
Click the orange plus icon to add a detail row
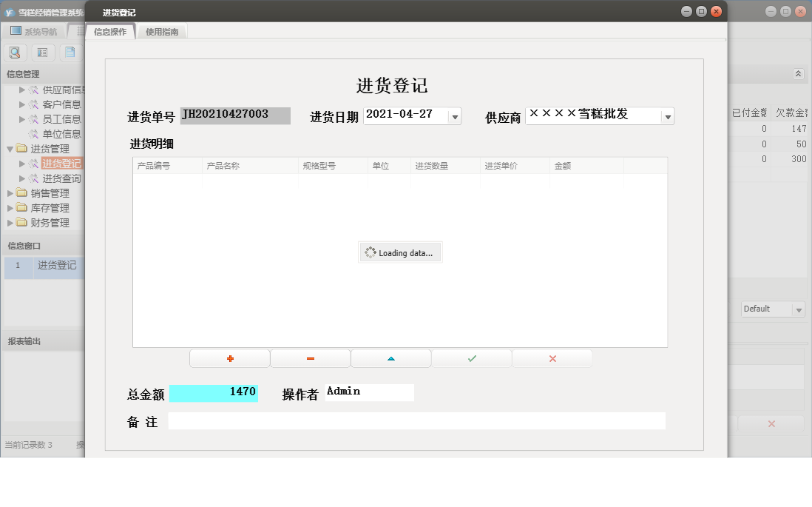[x=229, y=357]
